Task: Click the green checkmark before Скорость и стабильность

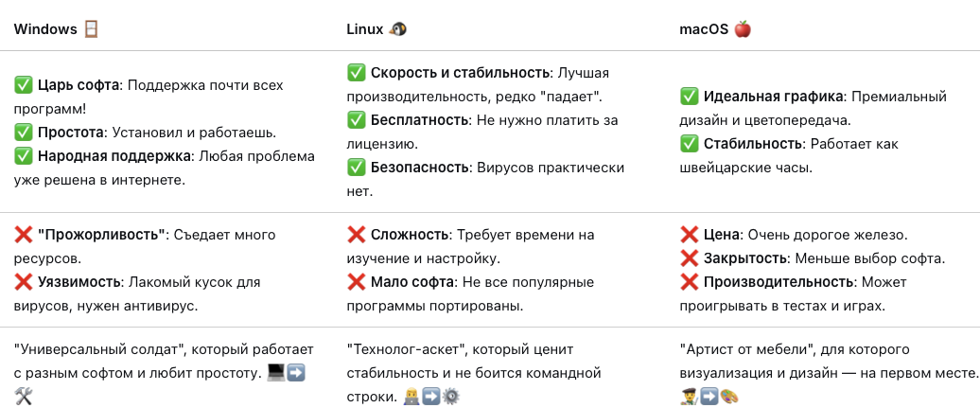Action: 357,73
